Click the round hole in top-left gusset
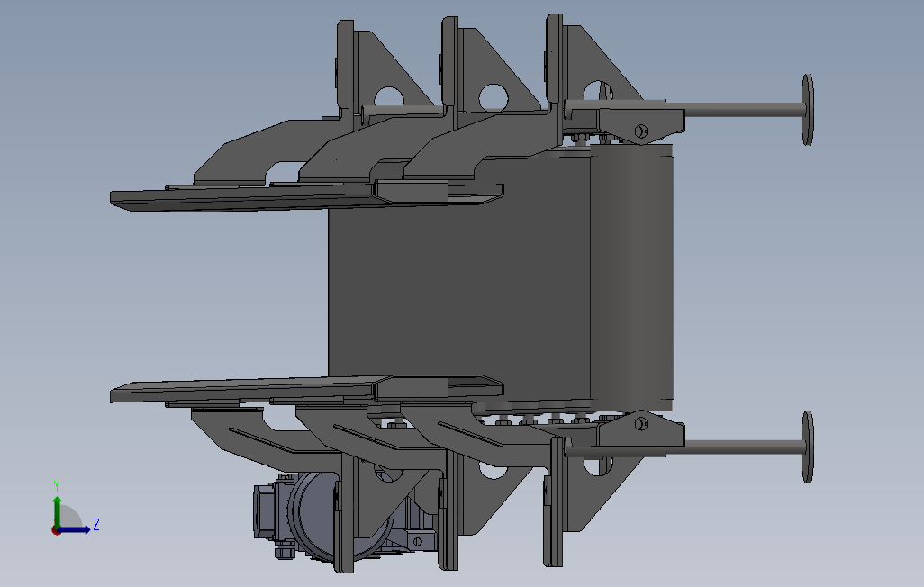Screen dimensions: 924x587 (x=388, y=97)
